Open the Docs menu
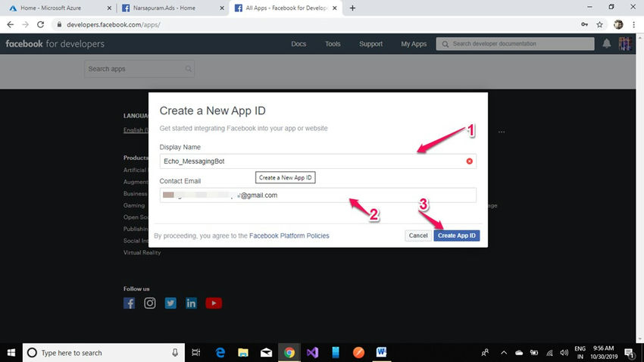The width and height of the screenshot is (644, 362). 299,44
